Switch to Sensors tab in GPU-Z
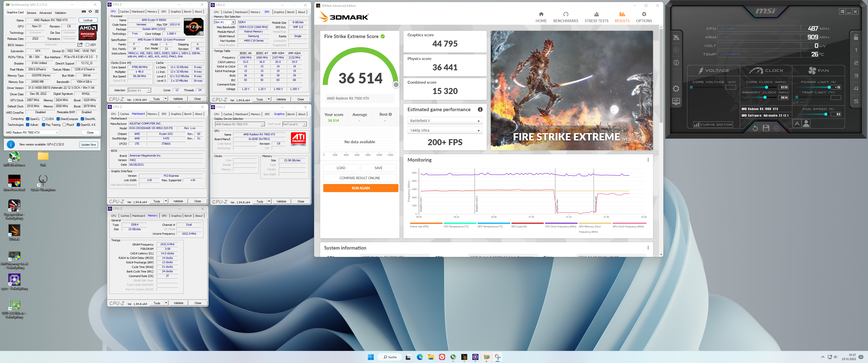This screenshot has width=868, height=363. point(31,13)
